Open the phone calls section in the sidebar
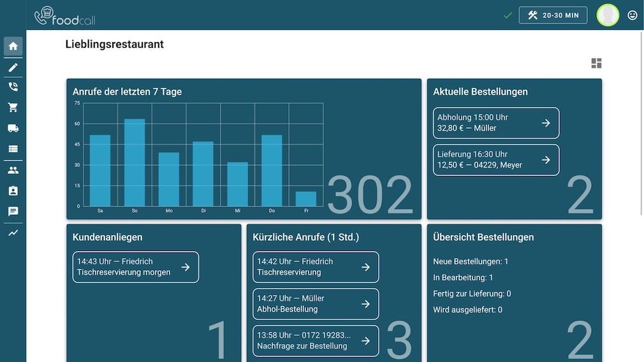Viewport: 644px width, 362px height. (x=13, y=87)
